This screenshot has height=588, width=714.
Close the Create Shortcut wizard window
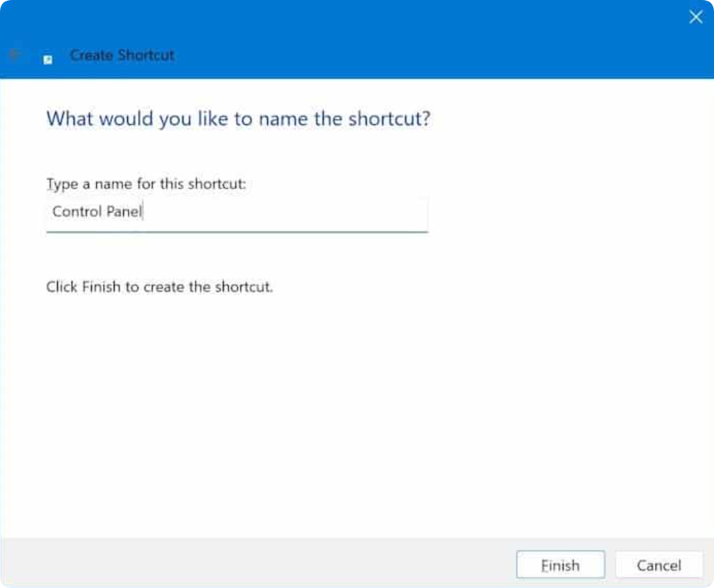pyautogui.click(x=695, y=17)
